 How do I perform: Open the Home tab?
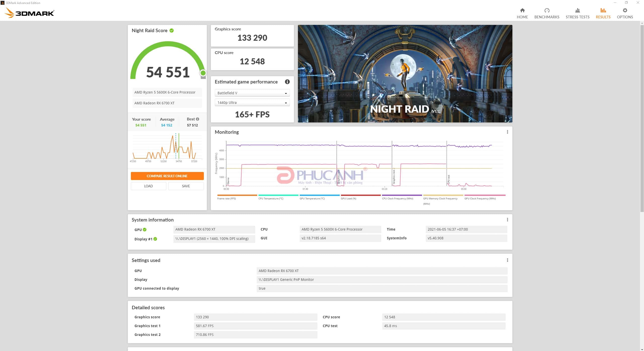522,14
